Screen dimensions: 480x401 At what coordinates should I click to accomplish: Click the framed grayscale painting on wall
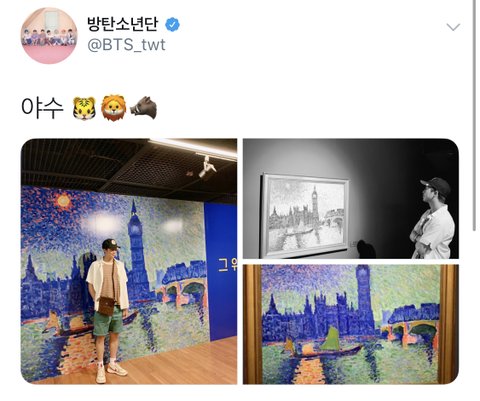click(305, 216)
